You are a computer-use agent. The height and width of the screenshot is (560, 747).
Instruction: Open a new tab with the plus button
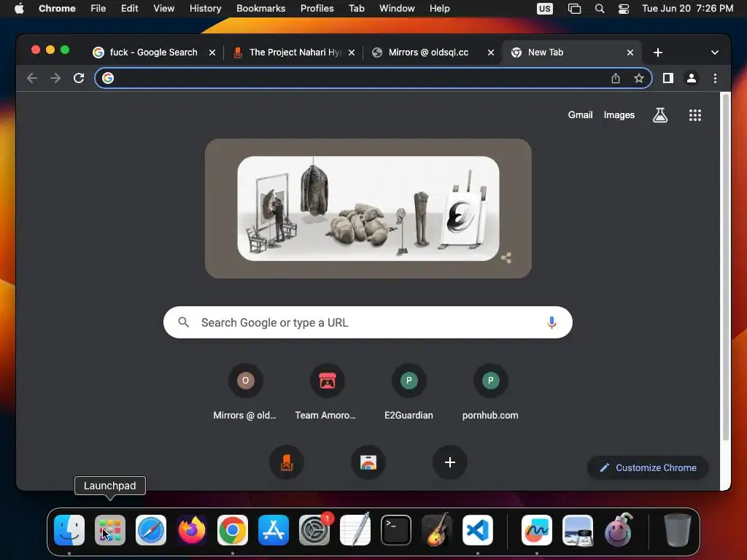658,52
